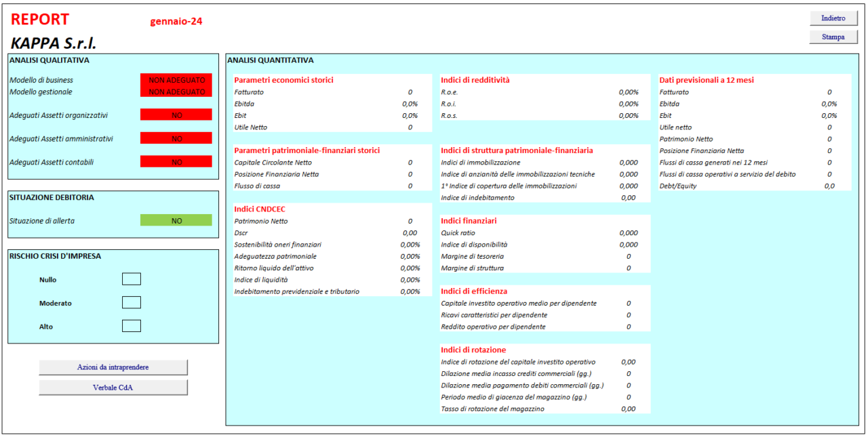This screenshot has height=437, width=868.
Task: Click Indebitamento previdenziale e tributario label
Action: (297, 292)
